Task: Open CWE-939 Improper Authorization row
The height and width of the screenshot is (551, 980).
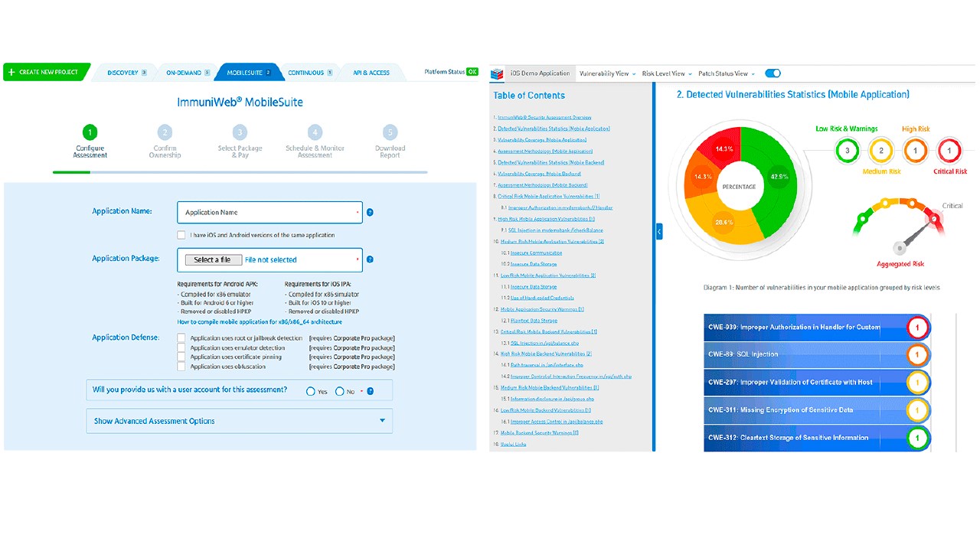Action: click(x=817, y=328)
